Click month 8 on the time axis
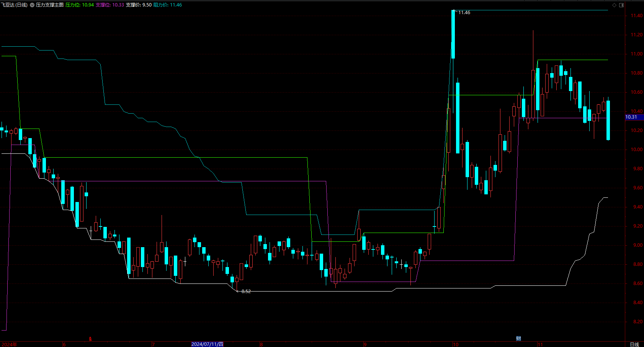 point(262,344)
